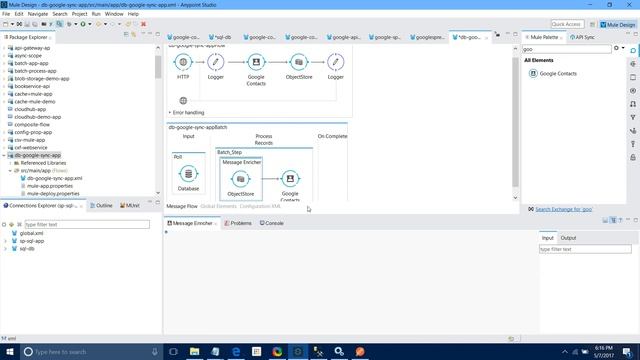Expand sql-db in Connections Explorer
640x360 pixels.
[x=5, y=249]
